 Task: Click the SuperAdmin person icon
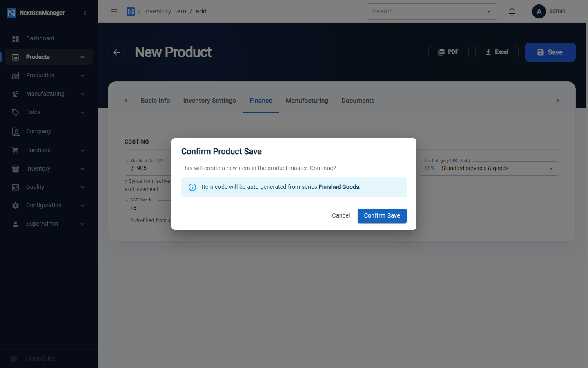pos(16,224)
